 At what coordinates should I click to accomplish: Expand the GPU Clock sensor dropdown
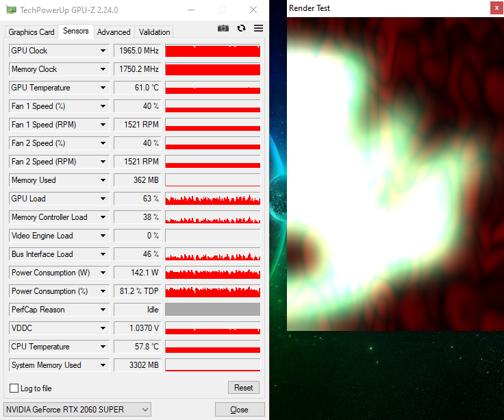point(103,51)
